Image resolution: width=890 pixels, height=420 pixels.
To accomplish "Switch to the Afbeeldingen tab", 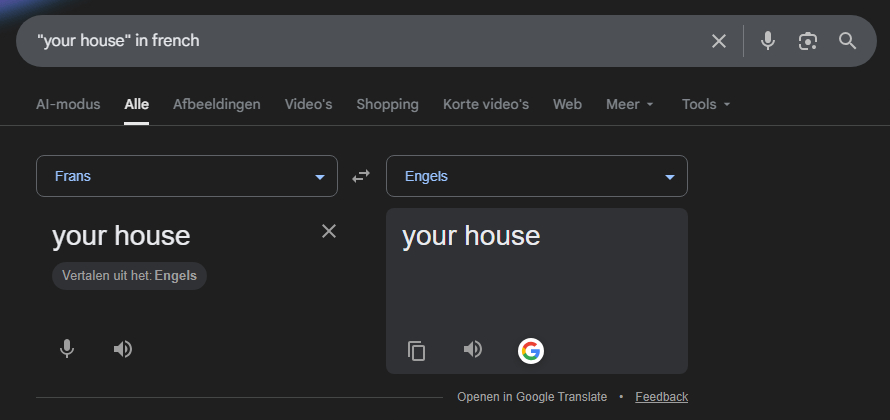I will (216, 104).
